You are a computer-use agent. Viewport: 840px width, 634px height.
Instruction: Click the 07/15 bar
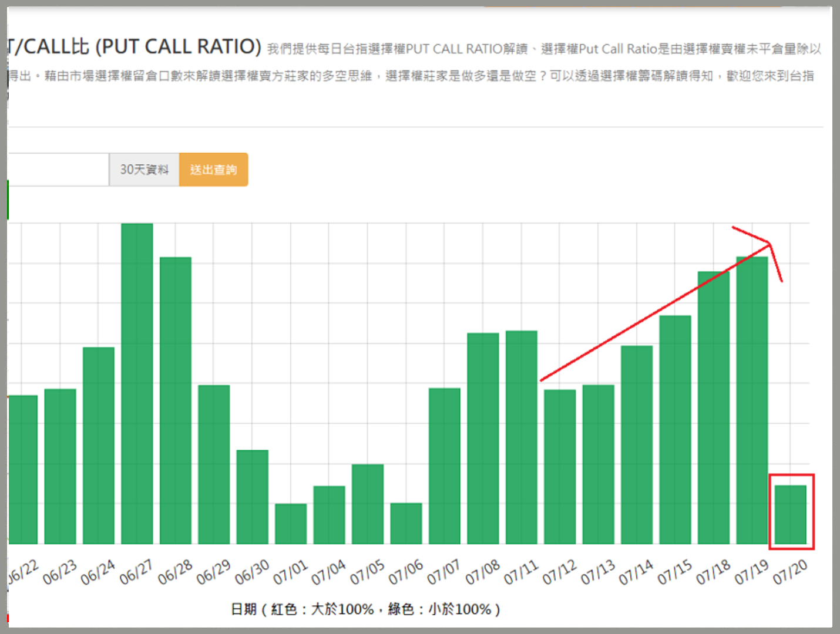[675, 430]
